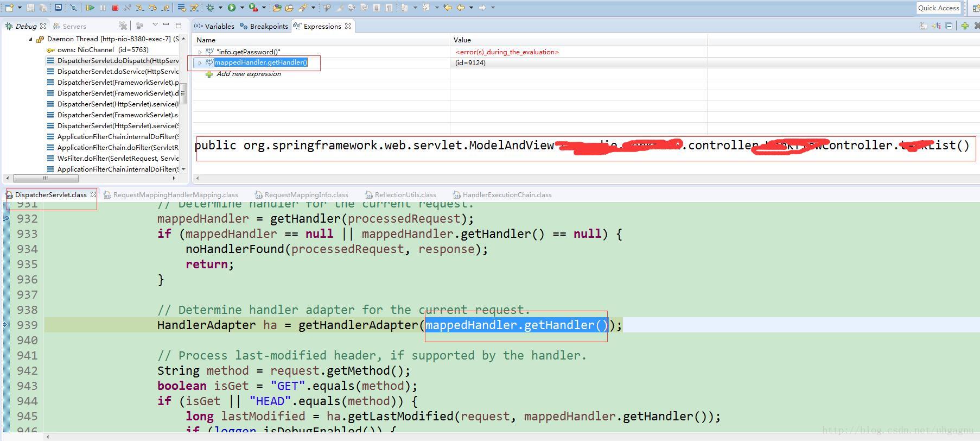Viewport: 980px width, 441px height.
Task: Click the Drop to Frame icon
Action: [181, 8]
